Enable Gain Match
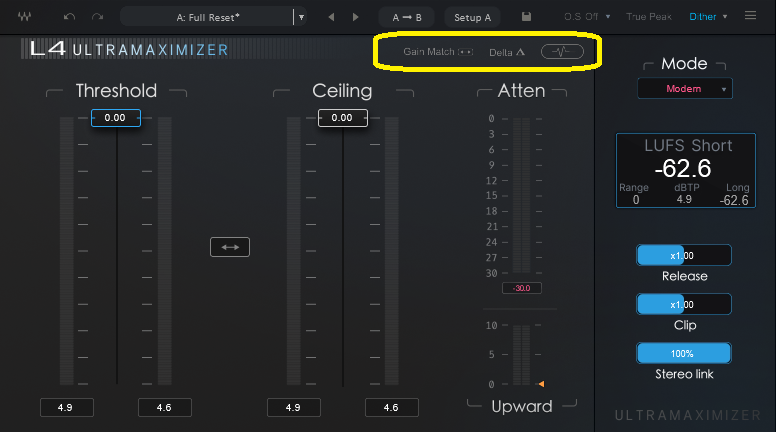Viewport: 776px width, 432px height. (438, 51)
